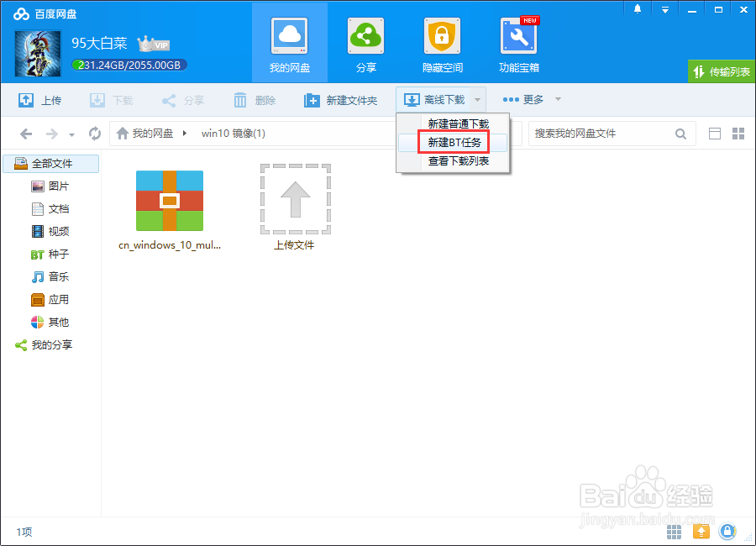
Task: Switch to the 分享 tab
Action: coord(366,45)
